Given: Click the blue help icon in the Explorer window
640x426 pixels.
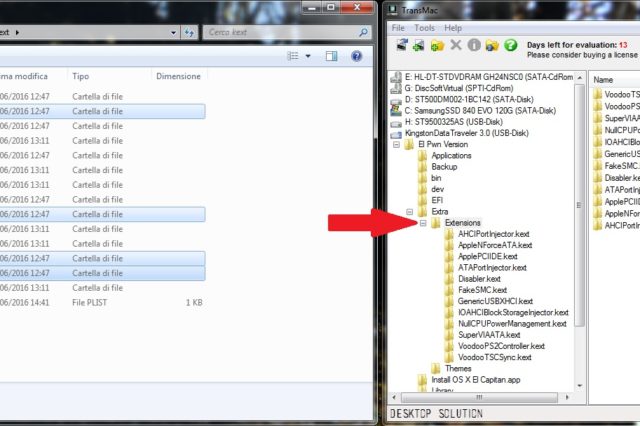Looking at the screenshot, I should 356,56.
